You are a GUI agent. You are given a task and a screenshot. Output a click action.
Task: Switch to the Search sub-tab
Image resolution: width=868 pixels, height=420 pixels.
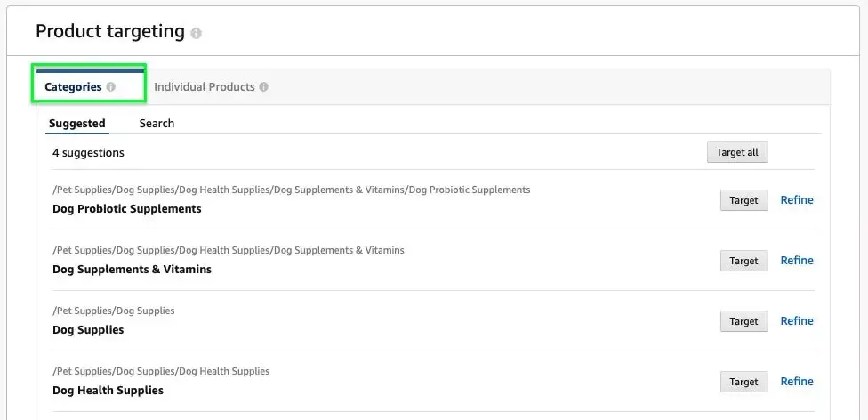(x=157, y=124)
